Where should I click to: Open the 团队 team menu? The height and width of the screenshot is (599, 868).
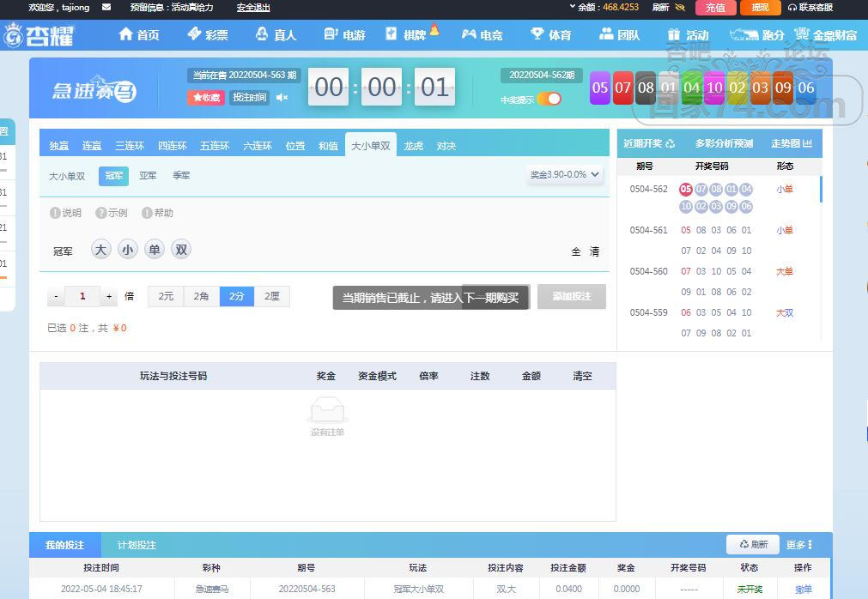click(x=619, y=35)
